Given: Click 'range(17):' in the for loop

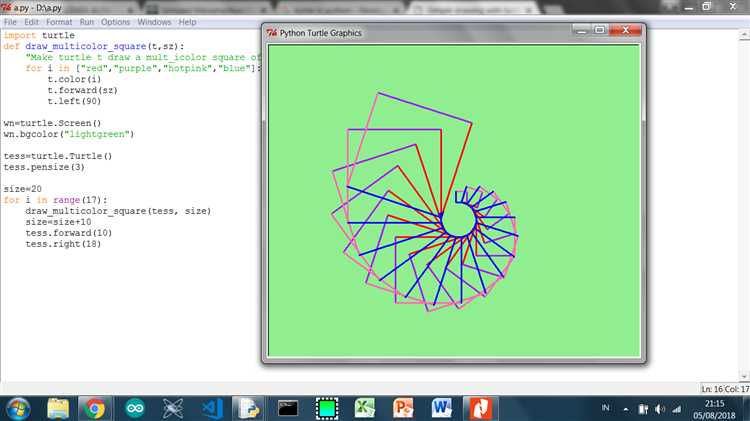Looking at the screenshot, I should 80,200.
